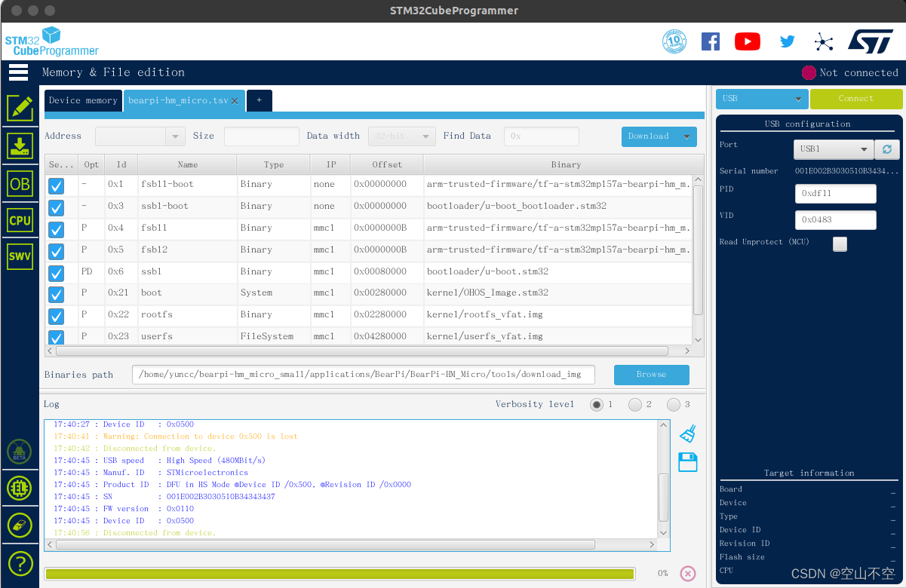The width and height of the screenshot is (906, 588).
Task: Click the Connect button
Action: pos(856,99)
